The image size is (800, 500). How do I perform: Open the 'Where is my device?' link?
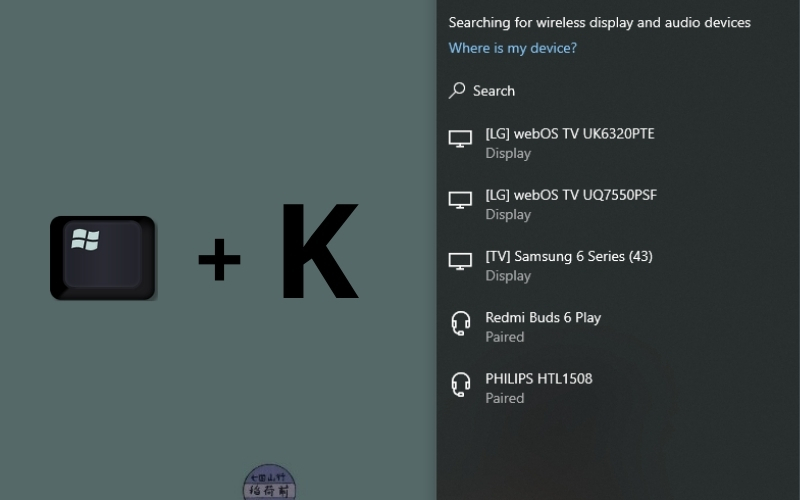(x=512, y=48)
